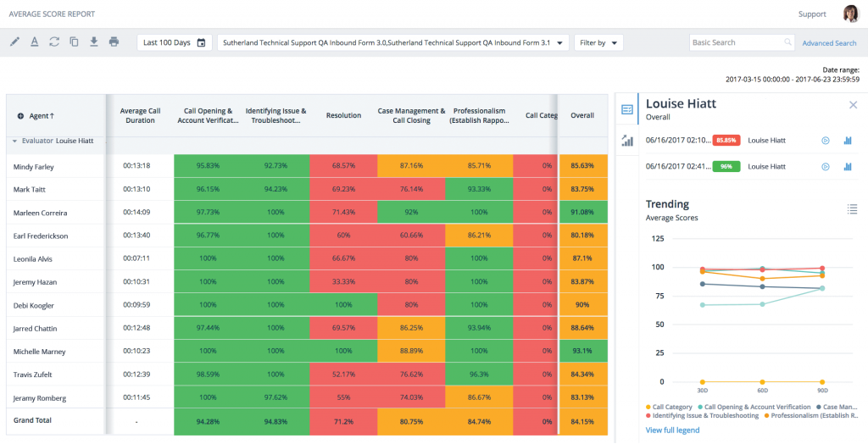Screen dimensions: 868x444
Task: Open the Last 100 Days date picker
Action: (x=174, y=42)
